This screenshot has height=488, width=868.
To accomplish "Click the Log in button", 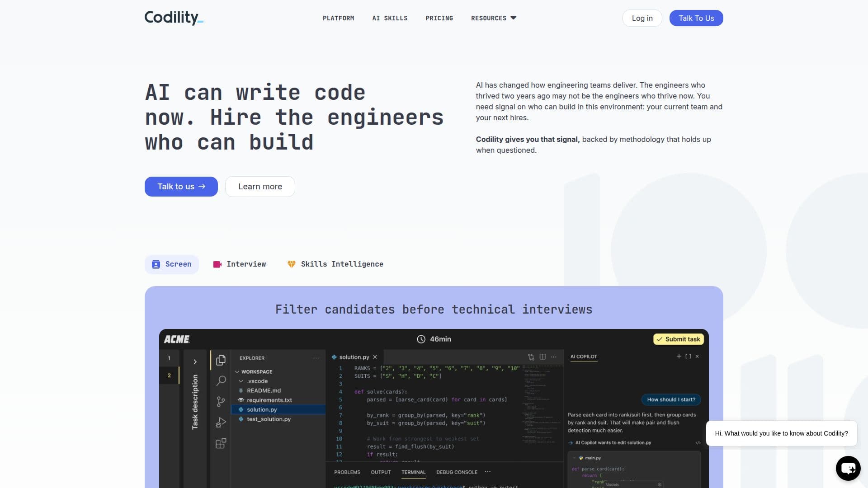I will coord(642,18).
